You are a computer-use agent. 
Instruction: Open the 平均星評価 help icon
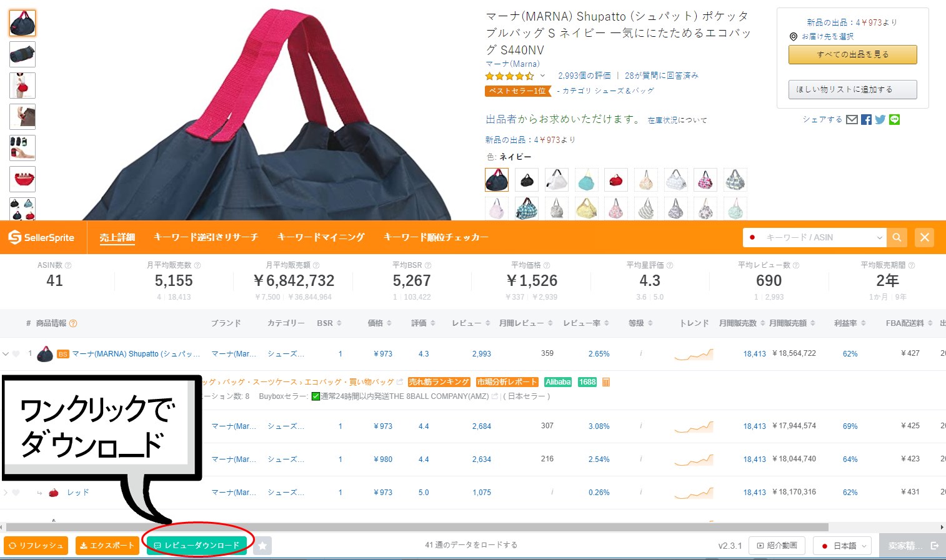[x=670, y=265]
